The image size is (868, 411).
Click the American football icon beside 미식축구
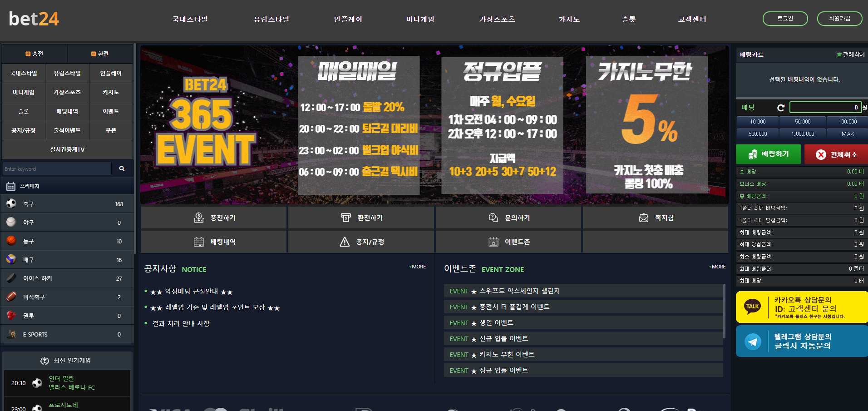pyautogui.click(x=11, y=297)
